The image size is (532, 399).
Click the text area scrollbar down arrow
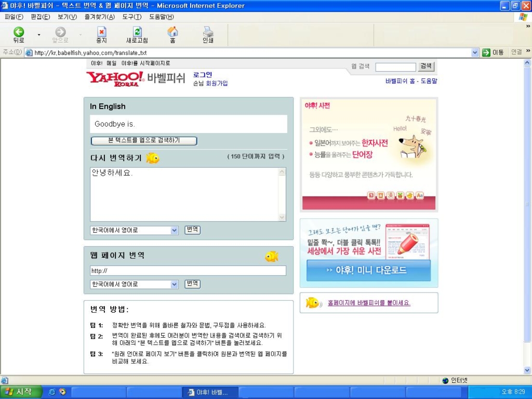pyautogui.click(x=282, y=217)
